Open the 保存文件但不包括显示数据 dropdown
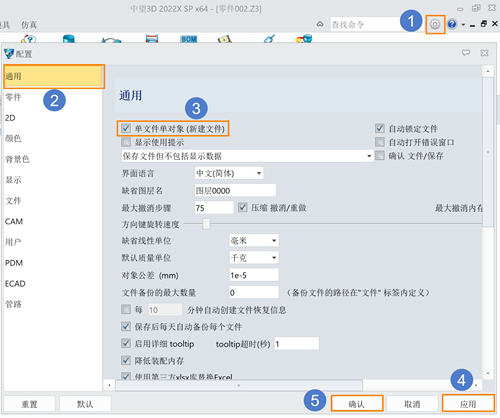This screenshot has width=500, height=418. point(247,156)
